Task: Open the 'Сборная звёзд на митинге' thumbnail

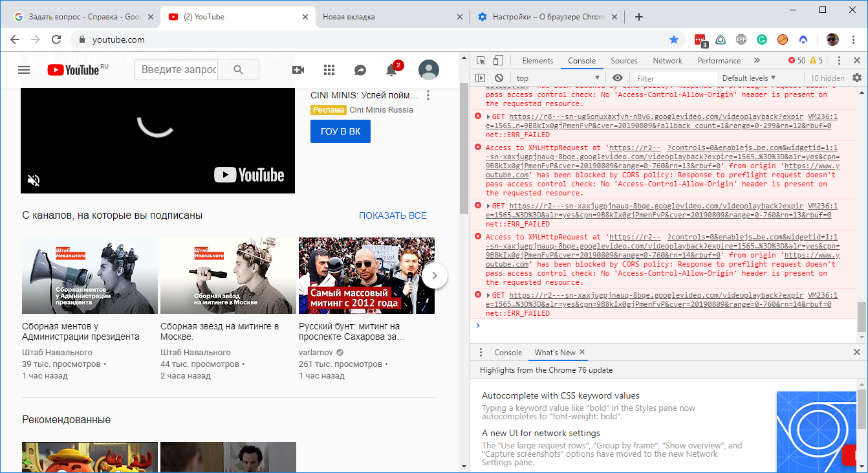Action: [x=228, y=276]
